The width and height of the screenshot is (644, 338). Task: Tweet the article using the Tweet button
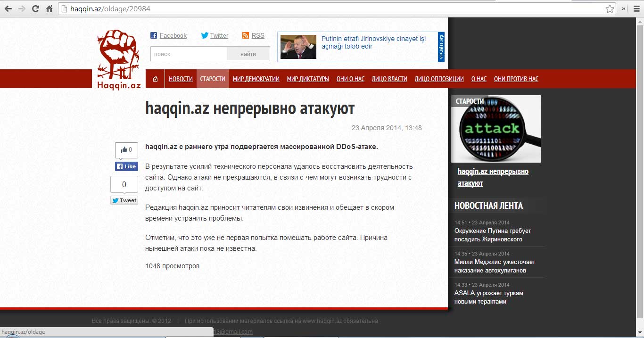point(124,200)
